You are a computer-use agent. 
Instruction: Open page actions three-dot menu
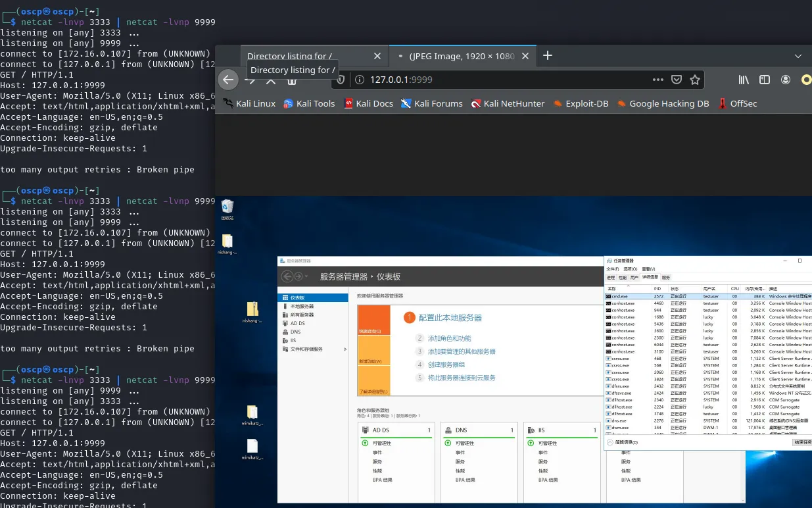click(657, 80)
